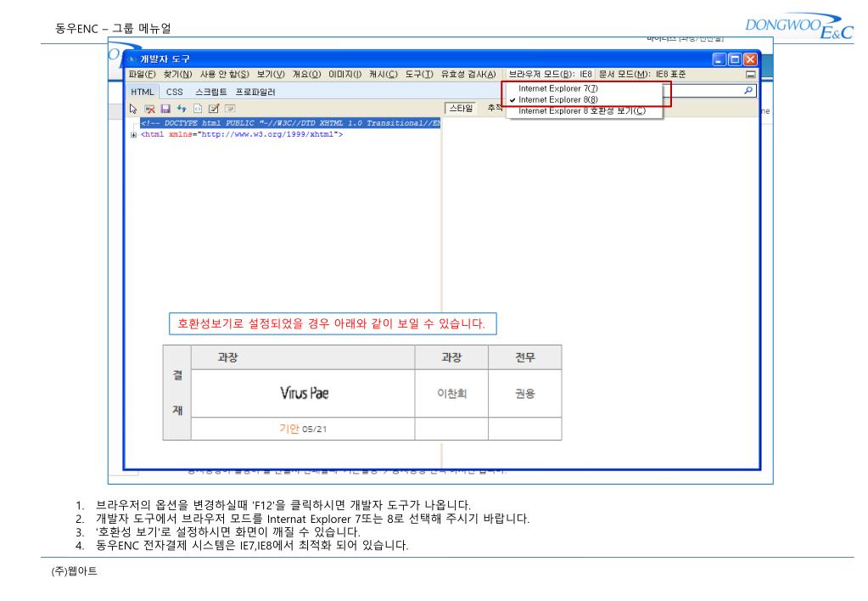Open the 캐시(C) menu
This screenshot has width=868, height=601.
[x=383, y=74]
